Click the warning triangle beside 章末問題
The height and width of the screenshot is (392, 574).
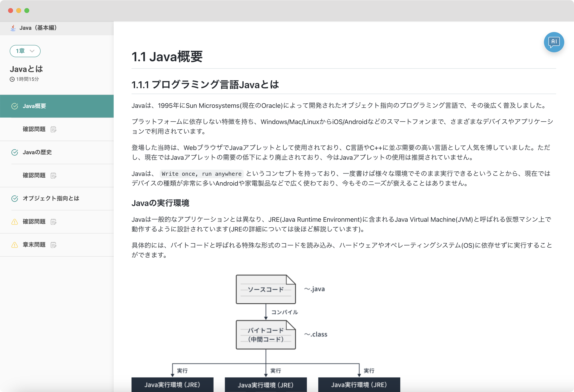[15, 244]
